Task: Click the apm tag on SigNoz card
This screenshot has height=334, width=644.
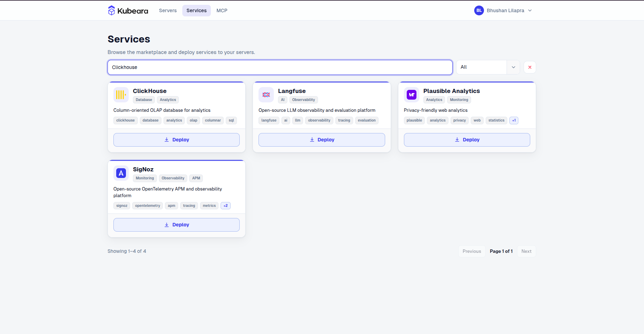Action: coord(172,206)
